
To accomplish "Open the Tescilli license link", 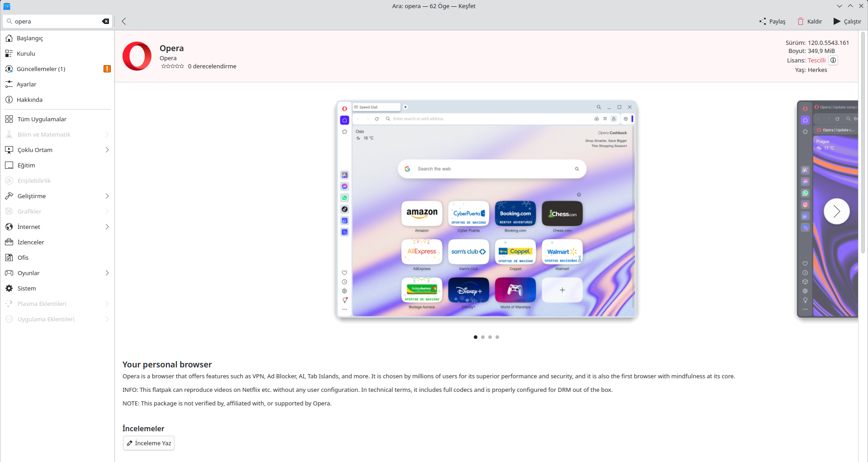I will (x=816, y=60).
